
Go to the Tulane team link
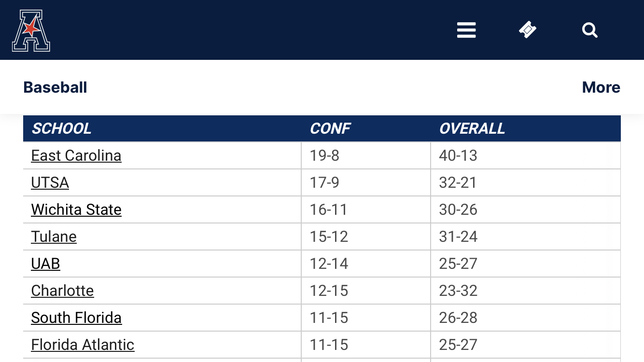coord(54,237)
